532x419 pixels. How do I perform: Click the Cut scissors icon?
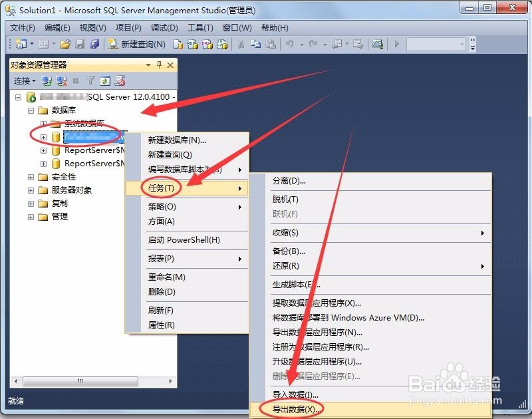(241, 44)
